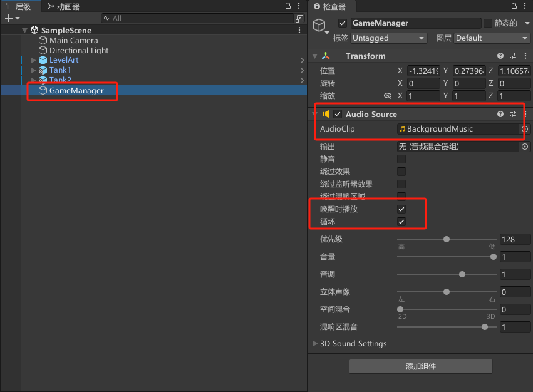Disable the Audio Source component checkbox
The width and height of the screenshot is (533, 392).
pyautogui.click(x=338, y=114)
